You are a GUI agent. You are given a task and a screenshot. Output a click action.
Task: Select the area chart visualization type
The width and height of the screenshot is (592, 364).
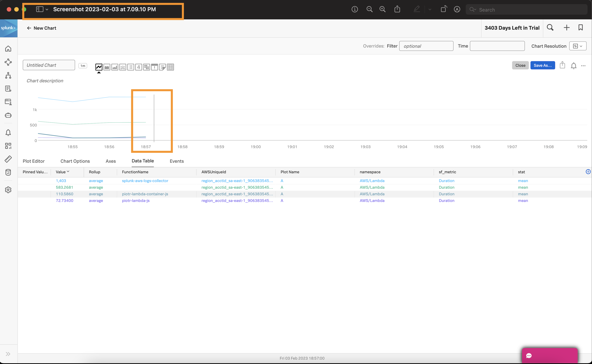pyautogui.click(x=107, y=67)
